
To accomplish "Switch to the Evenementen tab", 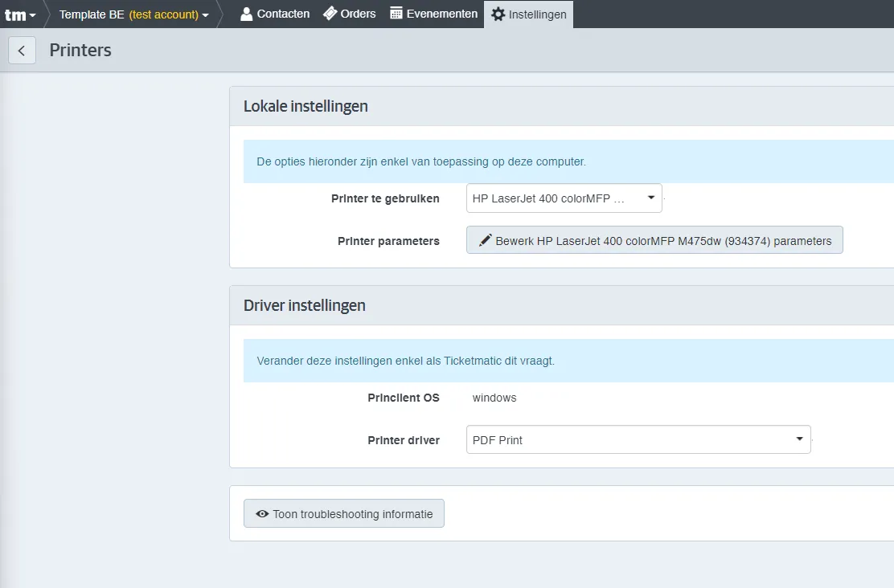I will [434, 14].
